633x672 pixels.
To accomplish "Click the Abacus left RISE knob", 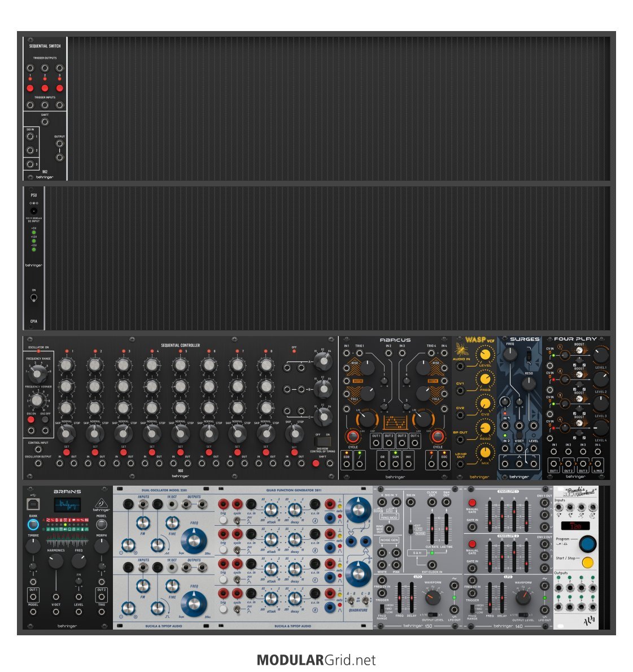I will tap(367, 368).
